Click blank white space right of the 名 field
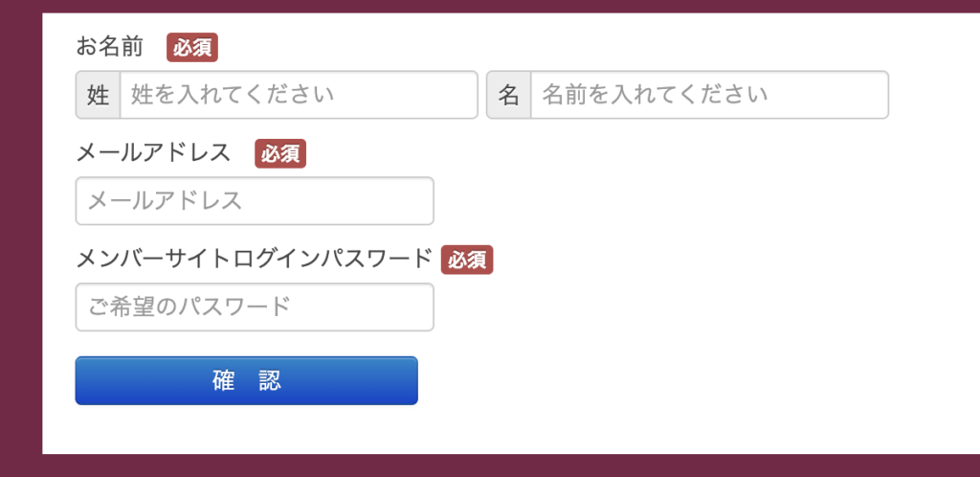 [x=933, y=95]
